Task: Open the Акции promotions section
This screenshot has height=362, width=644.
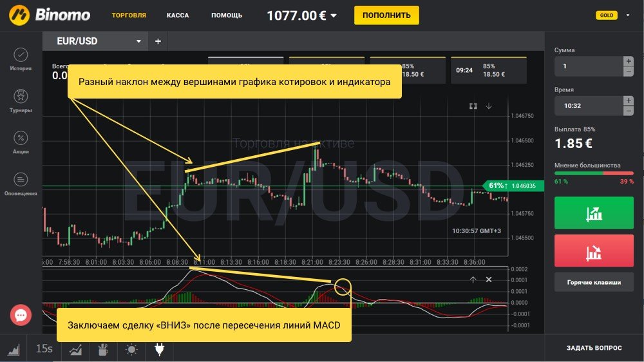Action: (21, 142)
